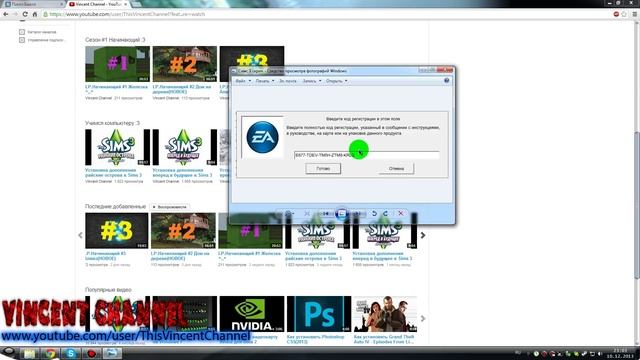Image resolution: width=640 pixels, height=360 pixels.
Task: Open Skype from the taskbar
Action: click(x=71, y=353)
